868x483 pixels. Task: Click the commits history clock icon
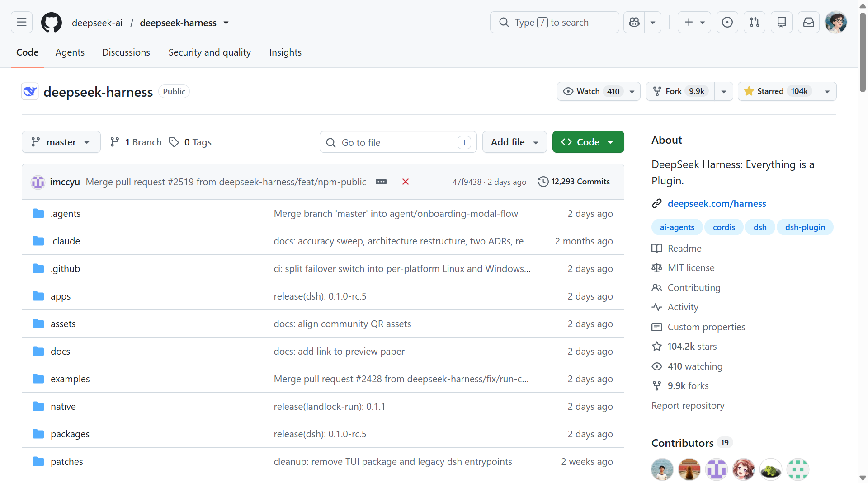(543, 182)
